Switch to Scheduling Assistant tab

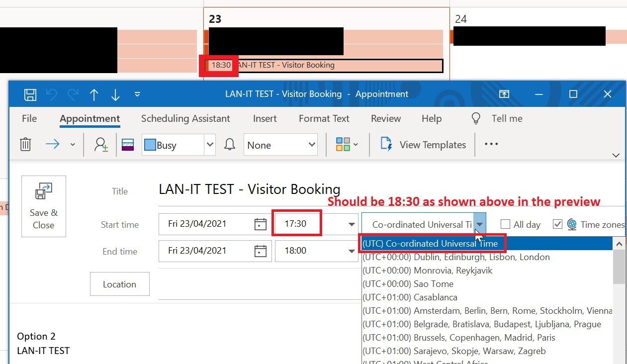185,118
